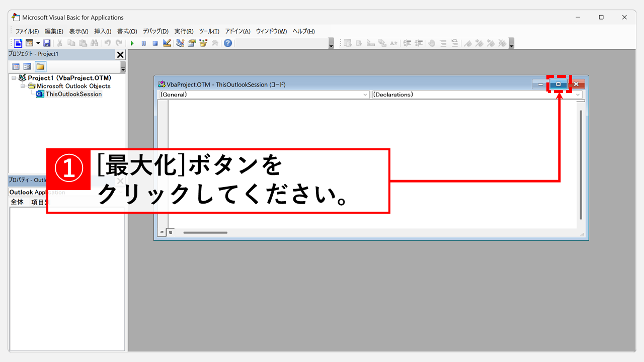Open the (General) dropdown in the code window
Image resolution: width=644 pixels, height=362 pixels.
pyautogui.click(x=366, y=95)
